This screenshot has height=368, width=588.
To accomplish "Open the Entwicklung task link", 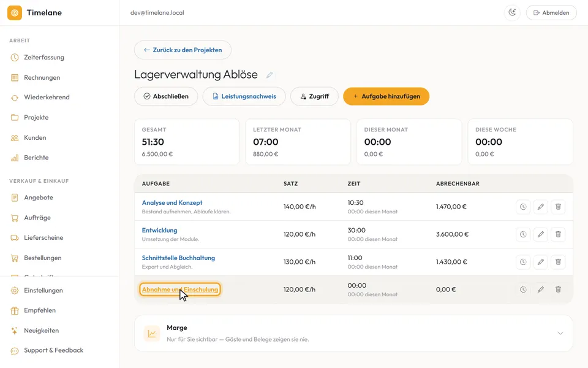I will click(159, 230).
